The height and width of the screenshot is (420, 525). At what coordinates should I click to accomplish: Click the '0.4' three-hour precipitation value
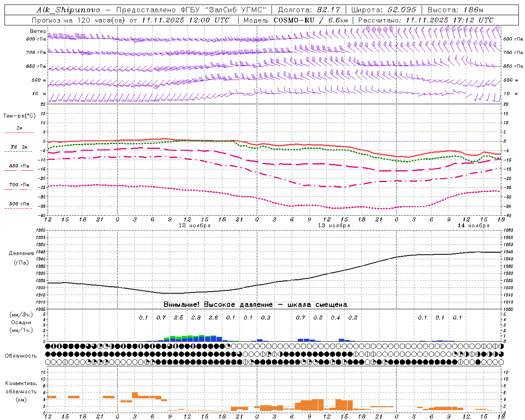point(336,317)
